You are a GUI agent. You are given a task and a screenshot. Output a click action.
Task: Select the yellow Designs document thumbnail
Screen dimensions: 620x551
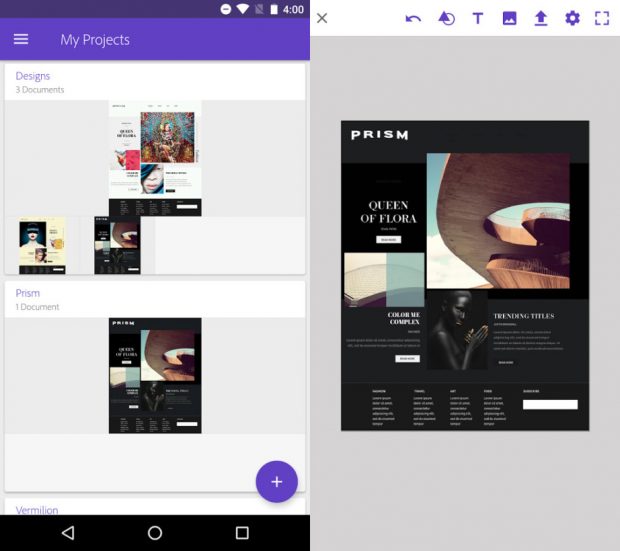coord(42,245)
